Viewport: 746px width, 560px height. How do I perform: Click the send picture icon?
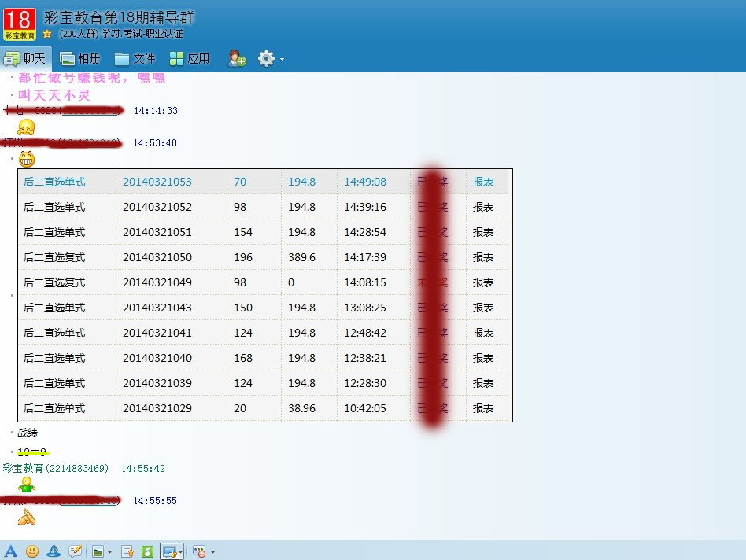[98, 551]
